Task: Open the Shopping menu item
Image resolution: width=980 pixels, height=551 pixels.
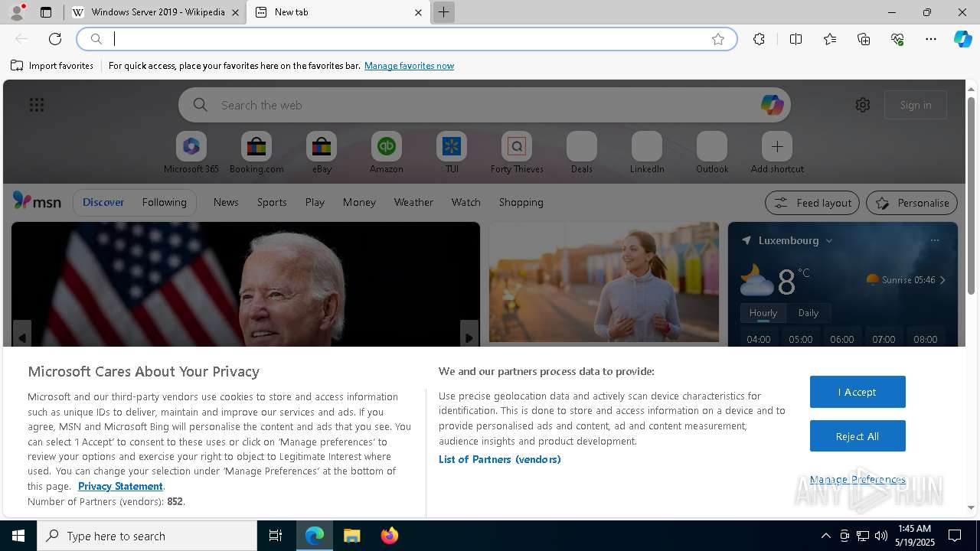Action: (x=521, y=202)
